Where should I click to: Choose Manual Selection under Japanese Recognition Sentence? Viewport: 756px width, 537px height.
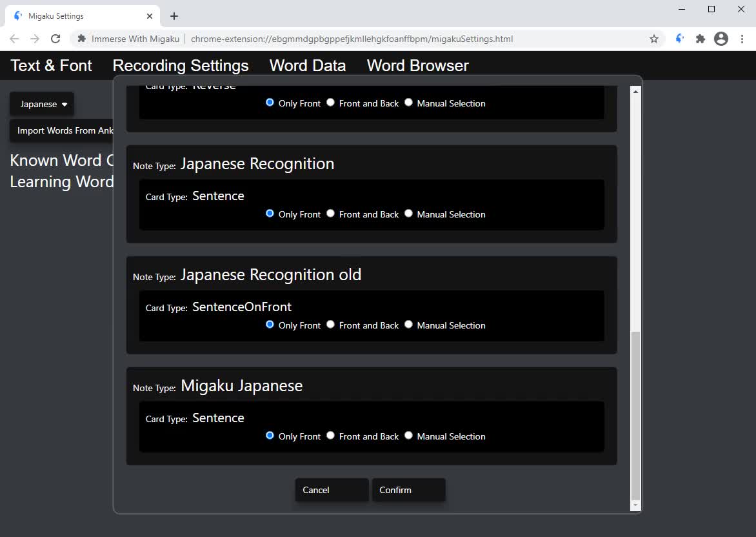tap(408, 213)
